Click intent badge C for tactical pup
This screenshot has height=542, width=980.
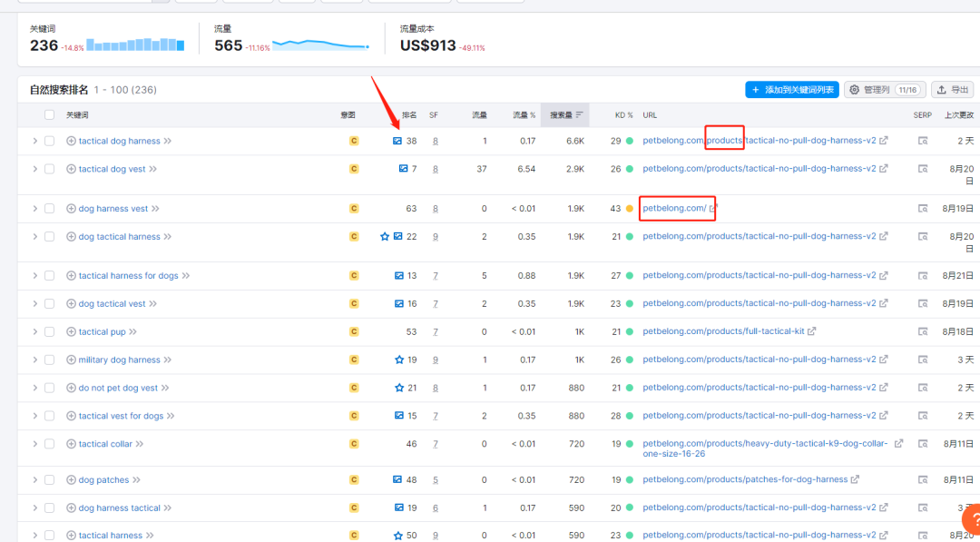click(x=354, y=331)
